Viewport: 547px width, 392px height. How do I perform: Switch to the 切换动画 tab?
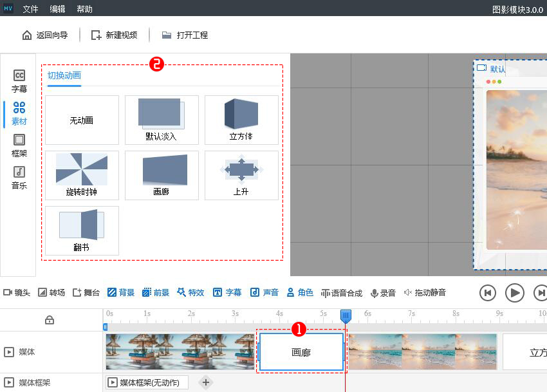(x=64, y=75)
